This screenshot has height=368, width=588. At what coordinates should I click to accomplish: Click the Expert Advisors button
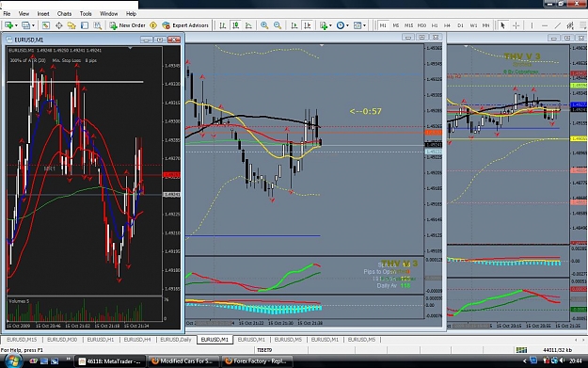(x=185, y=25)
